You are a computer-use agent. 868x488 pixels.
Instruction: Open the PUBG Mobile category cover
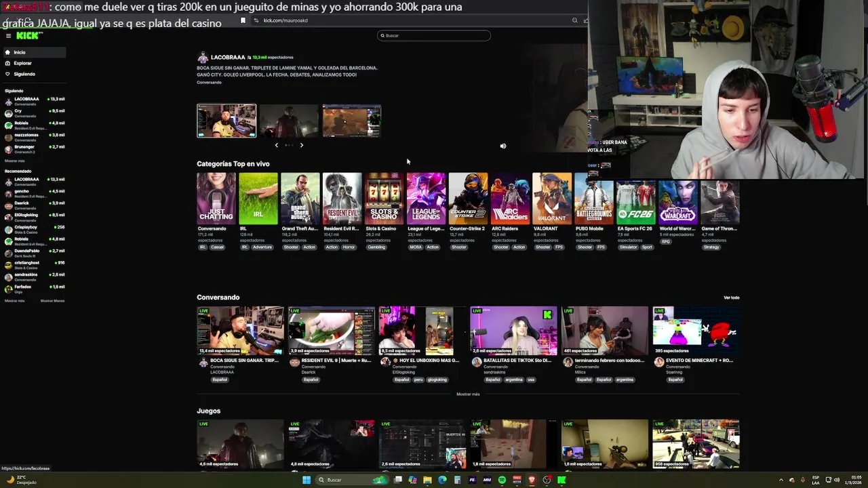594,198
